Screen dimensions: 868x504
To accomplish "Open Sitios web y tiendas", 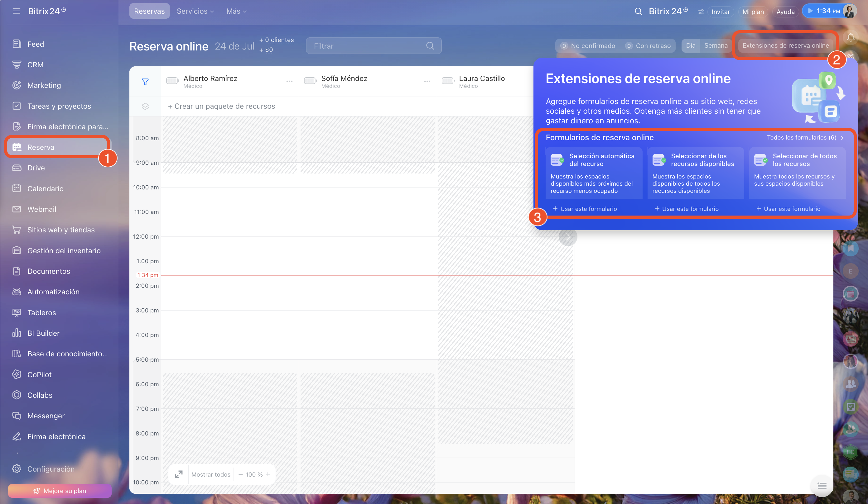I will 60,230.
